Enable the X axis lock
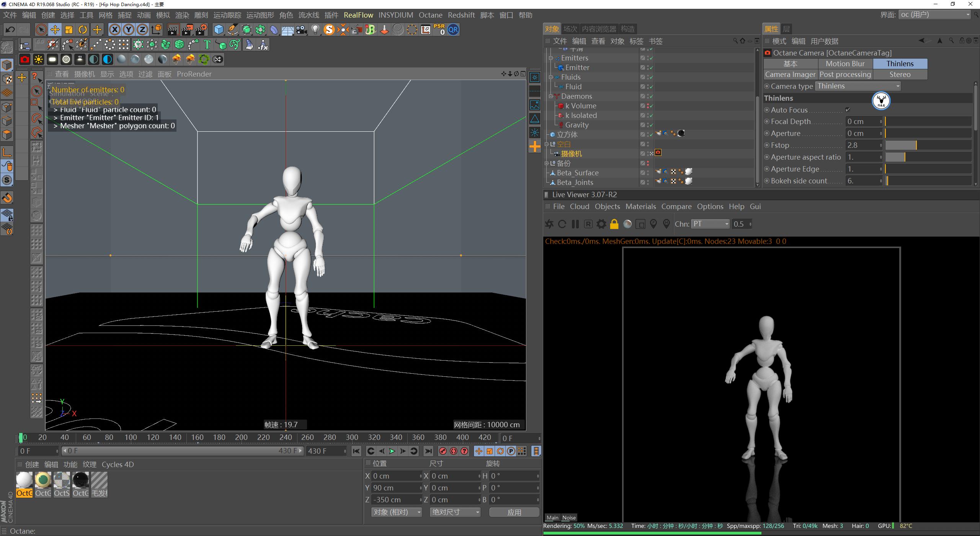Viewport: 980px width, 536px height. [x=114, y=29]
